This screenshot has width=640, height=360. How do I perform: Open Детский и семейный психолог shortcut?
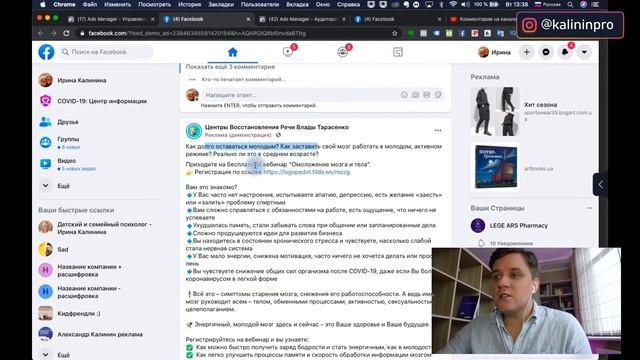(104, 228)
